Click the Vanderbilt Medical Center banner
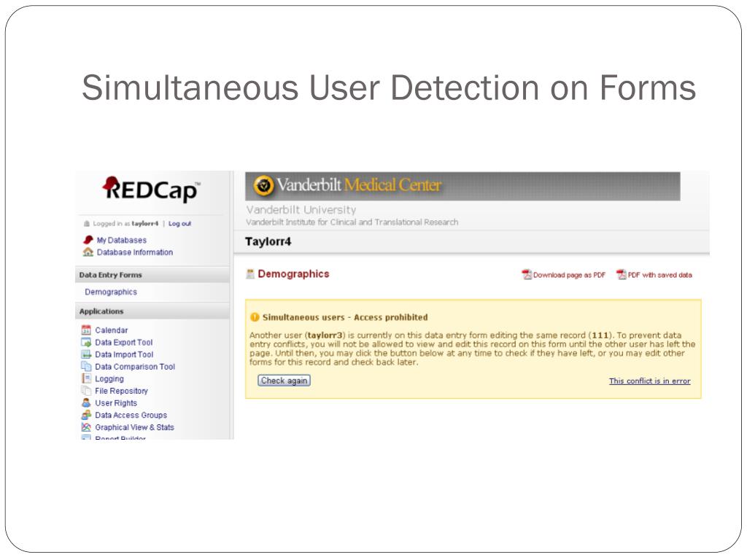The image size is (747, 560). [x=462, y=186]
